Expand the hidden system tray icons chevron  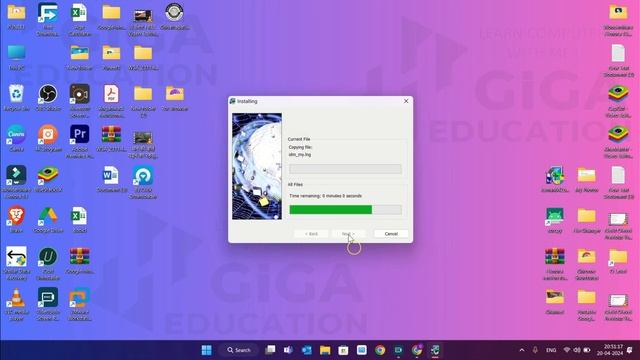click(x=522, y=350)
